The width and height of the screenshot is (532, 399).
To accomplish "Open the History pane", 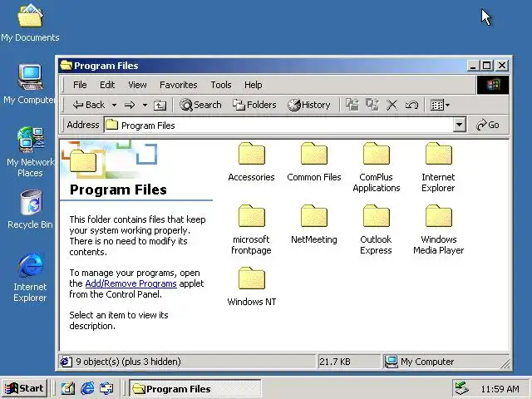I will point(308,105).
